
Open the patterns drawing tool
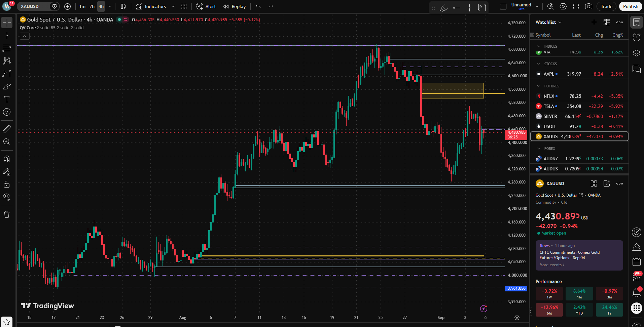tap(7, 60)
